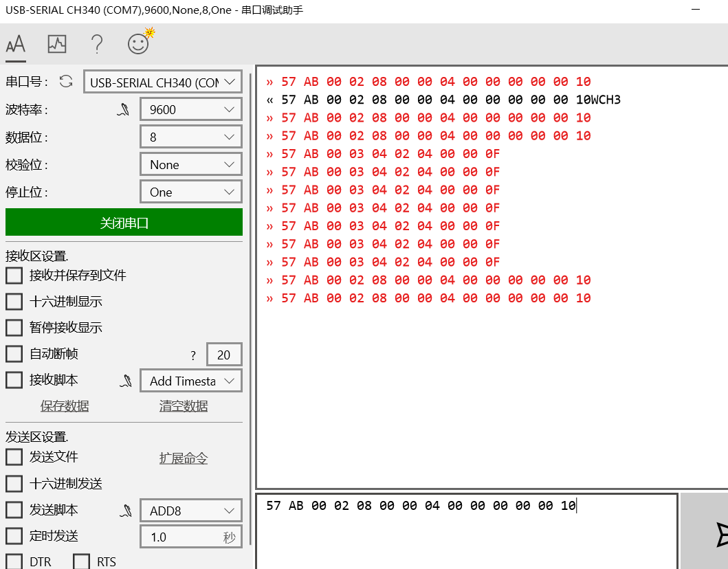The width and height of the screenshot is (728, 569).
Task: Enable 自动断帧 checkbox
Action: 14,353
